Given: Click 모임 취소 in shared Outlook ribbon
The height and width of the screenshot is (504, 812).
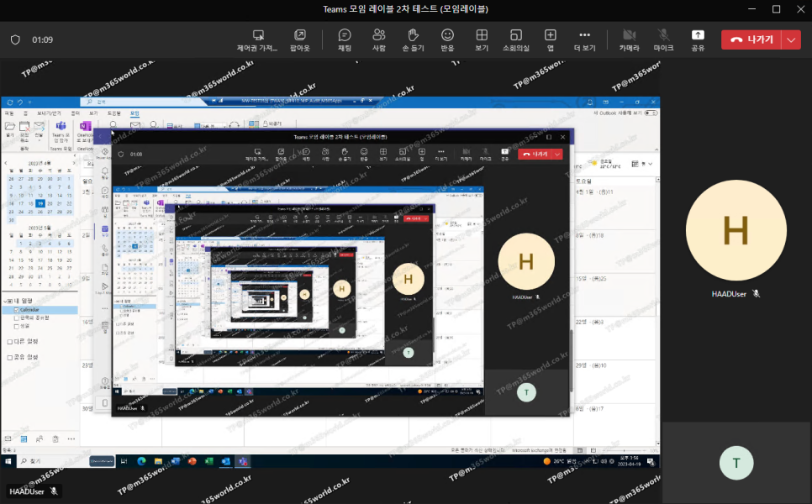Looking at the screenshot, I should (x=24, y=131).
